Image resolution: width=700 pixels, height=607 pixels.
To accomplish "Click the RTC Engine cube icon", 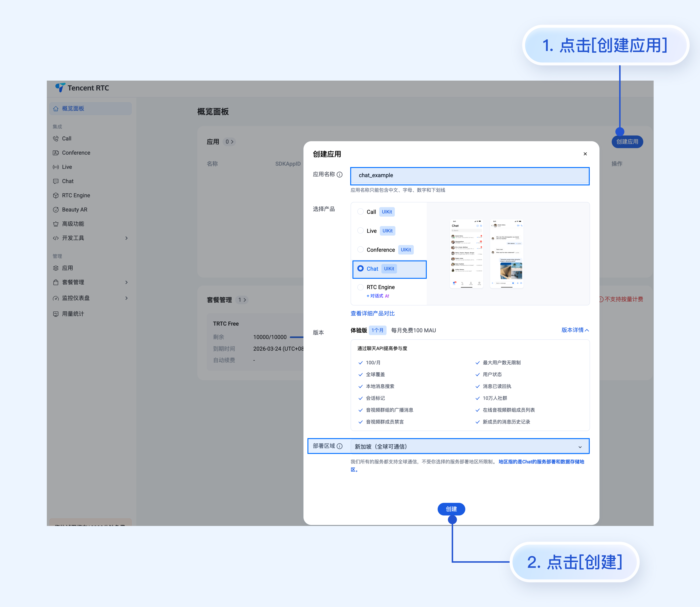I will [56, 195].
